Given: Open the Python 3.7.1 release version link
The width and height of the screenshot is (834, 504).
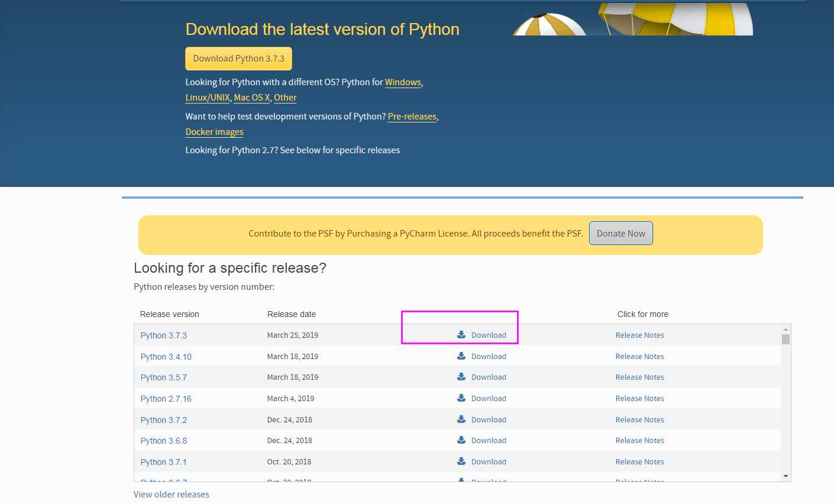Looking at the screenshot, I should point(164,462).
